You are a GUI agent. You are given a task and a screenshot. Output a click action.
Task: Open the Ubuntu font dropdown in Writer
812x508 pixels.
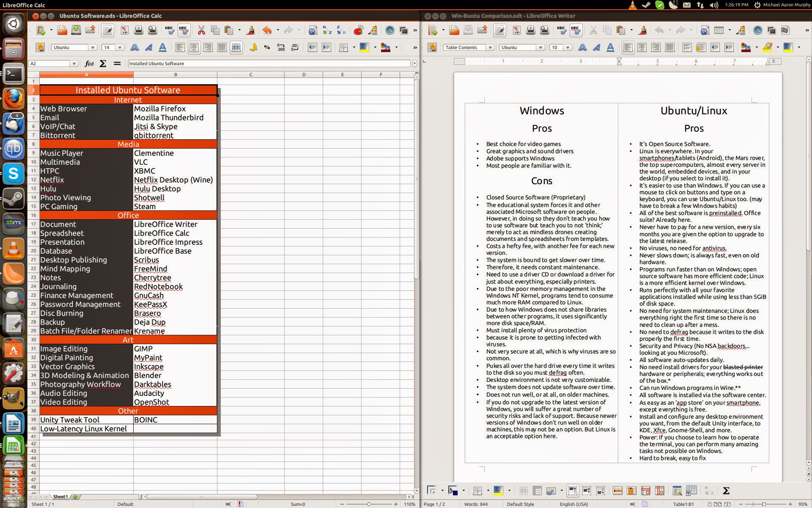[x=540, y=47]
